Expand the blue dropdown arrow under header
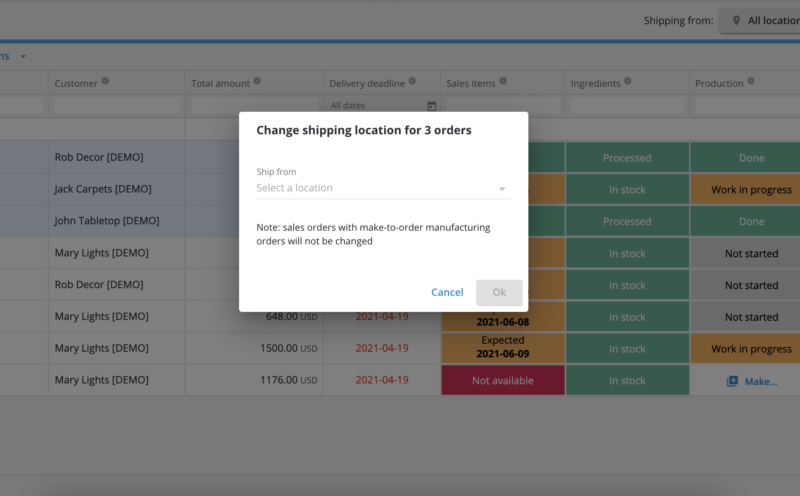The image size is (800, 496). click(x=23, y=56)
